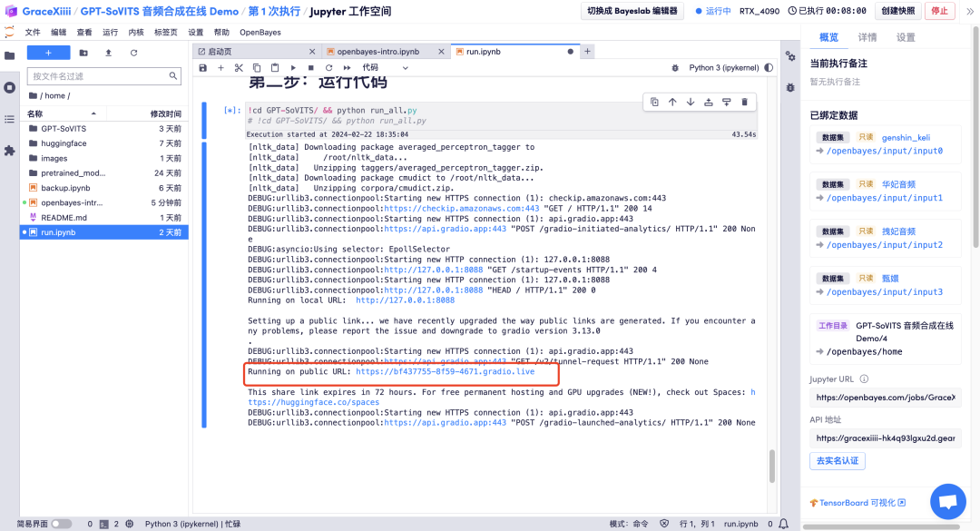Viewport: 980px width, 531px height.
Task: Open the gradio.live public URL link
Action: pyautogui.click(x=445, y=371)
